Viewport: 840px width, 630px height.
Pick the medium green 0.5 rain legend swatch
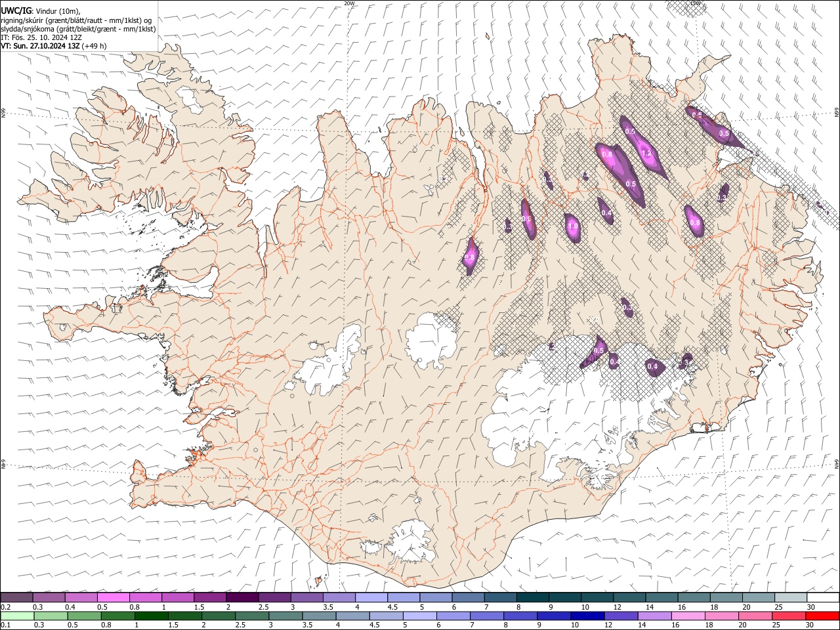(x=84, y=616)
